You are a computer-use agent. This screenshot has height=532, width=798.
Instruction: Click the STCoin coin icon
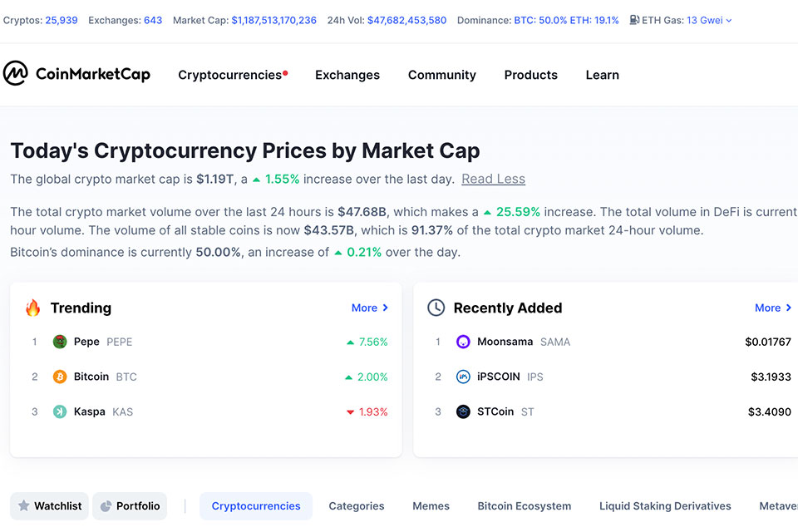pyautogui.click(x=463, y=411)
